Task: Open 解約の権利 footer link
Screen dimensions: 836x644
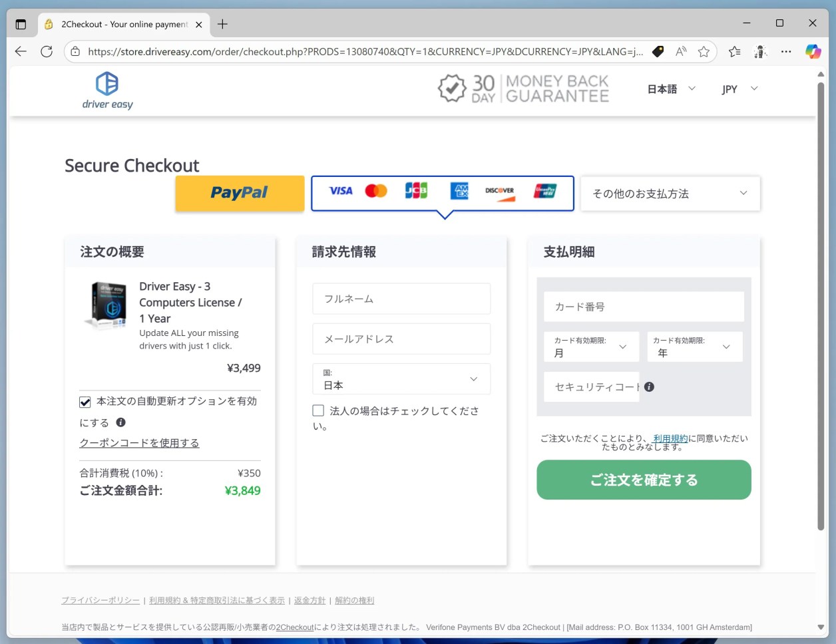Action: point(355,600)
